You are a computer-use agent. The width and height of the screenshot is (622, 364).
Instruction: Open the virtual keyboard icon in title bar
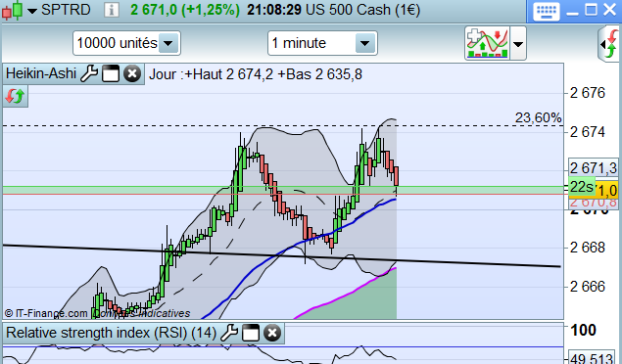point(547,11)
